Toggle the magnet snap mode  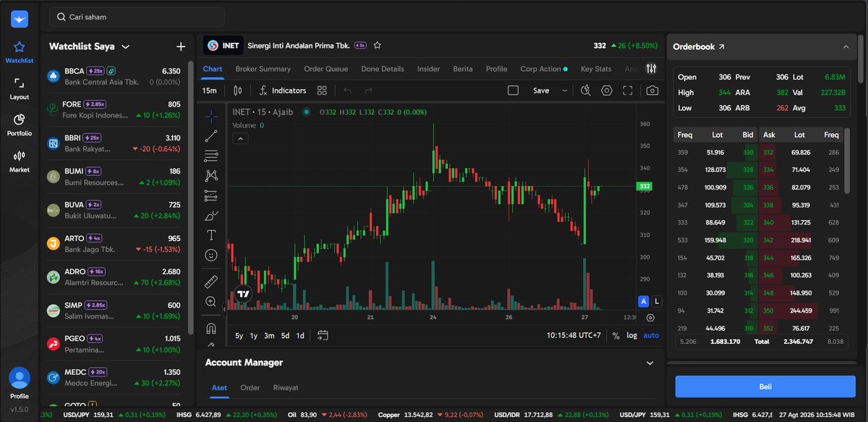(211, 328)
